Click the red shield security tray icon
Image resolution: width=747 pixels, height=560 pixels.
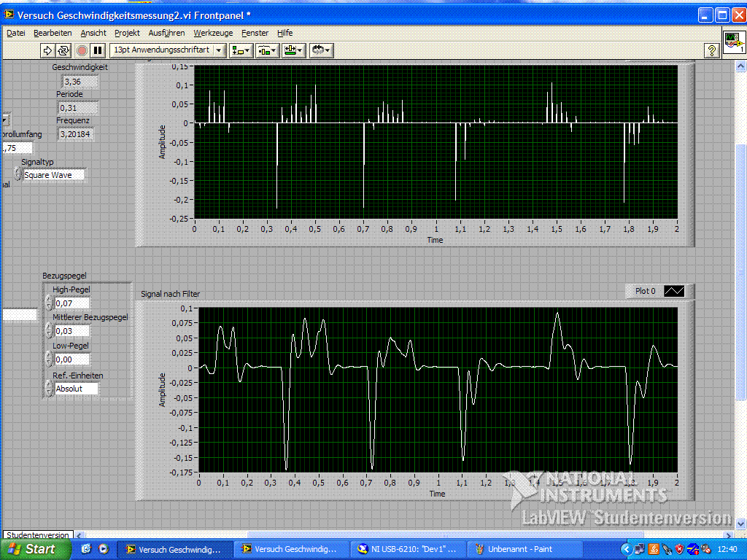pyautogui.click(x=680, y=550)
